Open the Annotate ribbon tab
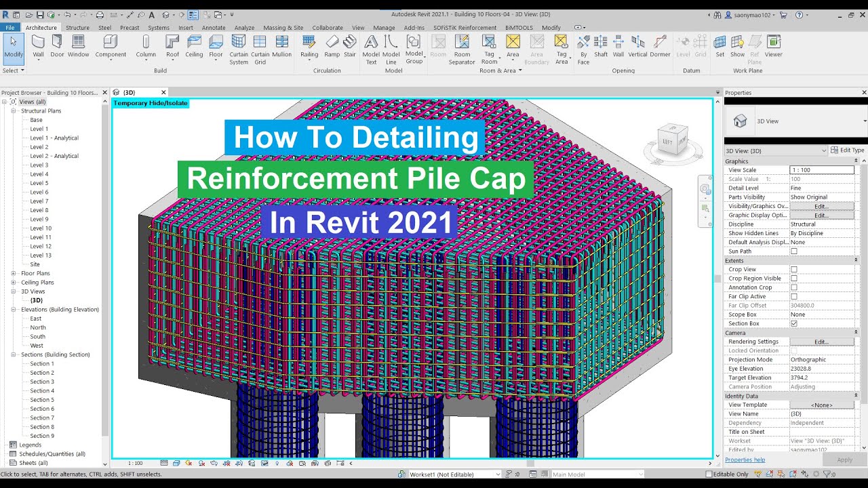868x488 pixels. point(214,28)
